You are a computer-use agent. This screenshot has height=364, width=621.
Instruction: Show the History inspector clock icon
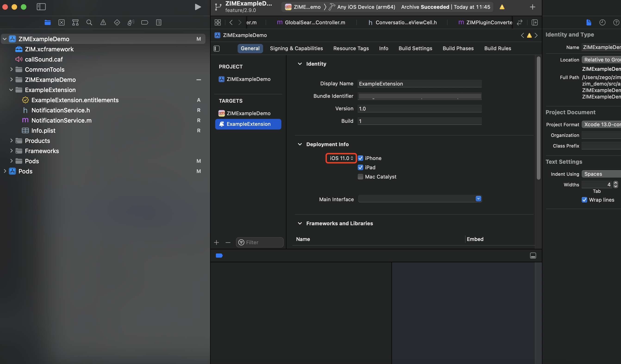pos(602,22)
